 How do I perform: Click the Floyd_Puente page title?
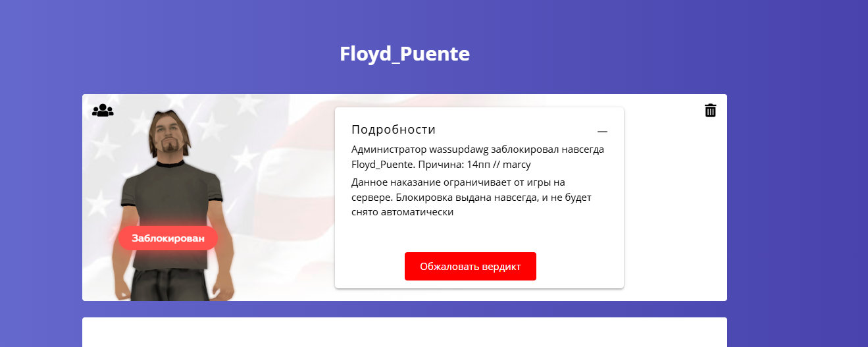[x=405, y=53]
